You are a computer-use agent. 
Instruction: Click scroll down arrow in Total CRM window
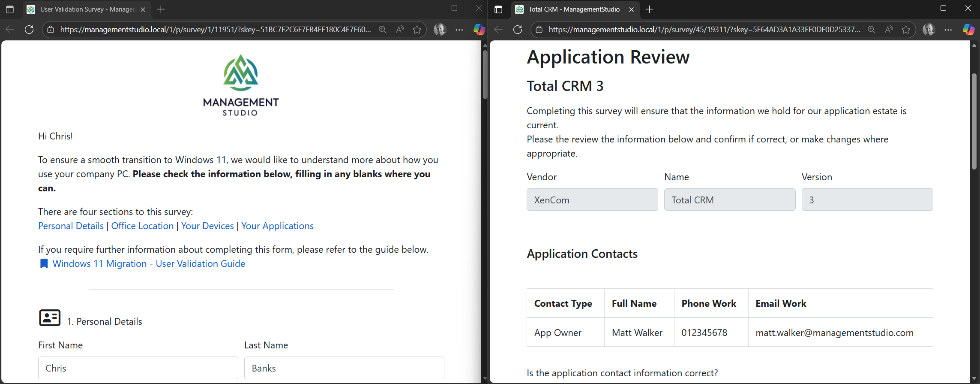[974, 378]
